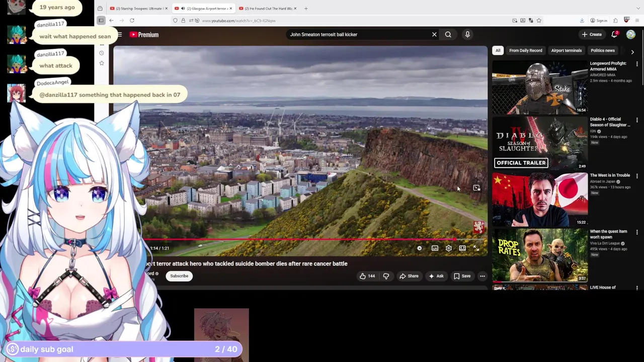Image resolution: width=644 pixels, height=362 pixels.
Task: Save video to playlist
Action: click(462, 276)
